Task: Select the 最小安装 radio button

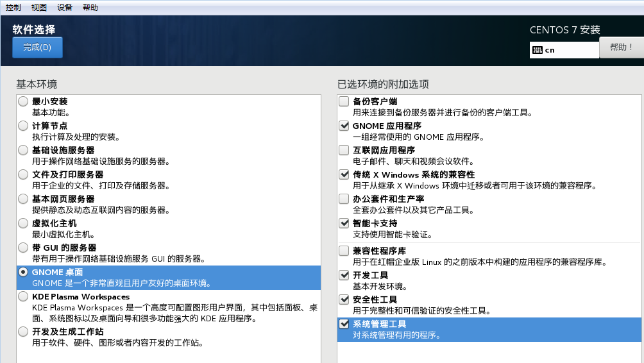Action: pyautogui.click(x=23, y=101)
